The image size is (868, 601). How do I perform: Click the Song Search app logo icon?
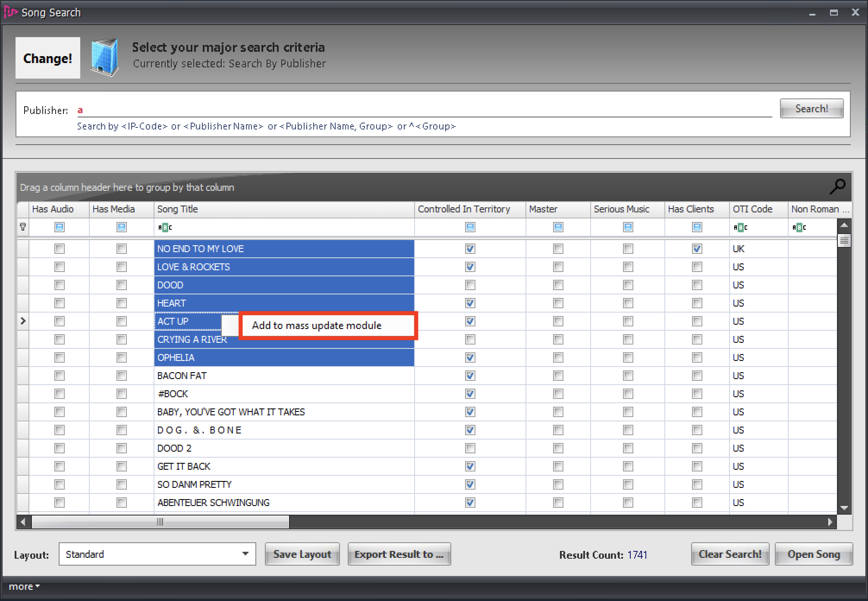coord(10,12)
